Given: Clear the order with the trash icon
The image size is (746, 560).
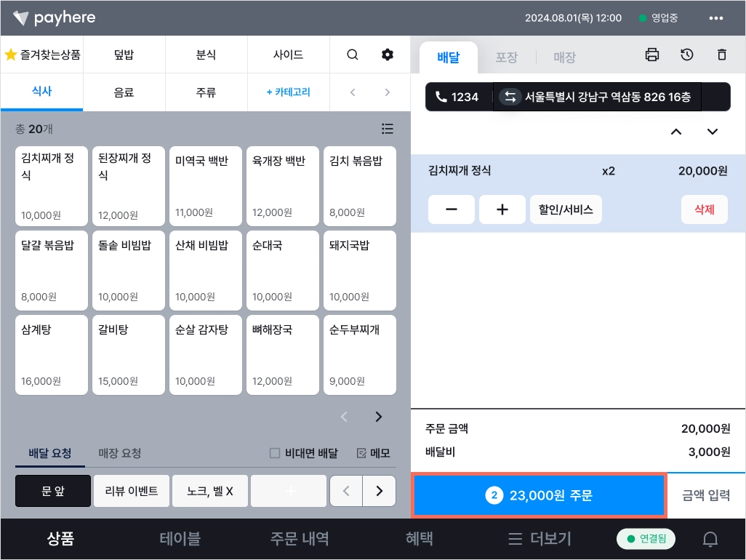Looking at the screenshot, I should click(722, 55).
